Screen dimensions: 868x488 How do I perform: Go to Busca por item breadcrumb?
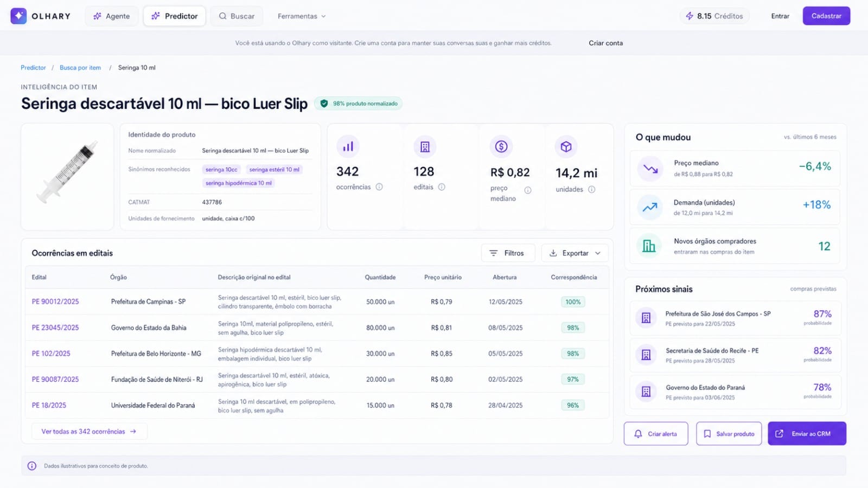(80, 68)
